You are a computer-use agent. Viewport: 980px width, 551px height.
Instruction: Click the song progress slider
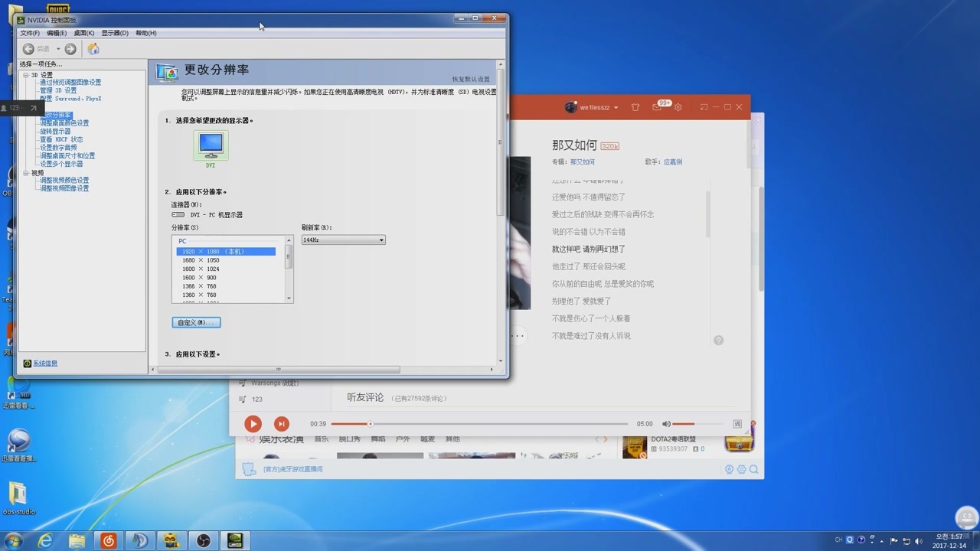[x=479, y=424]
